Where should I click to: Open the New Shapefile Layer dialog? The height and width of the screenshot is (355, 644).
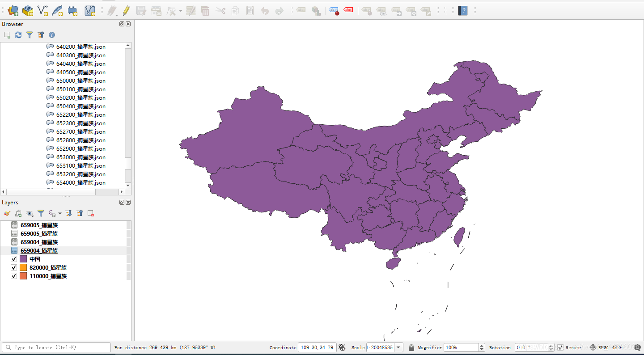coord(42,11)
